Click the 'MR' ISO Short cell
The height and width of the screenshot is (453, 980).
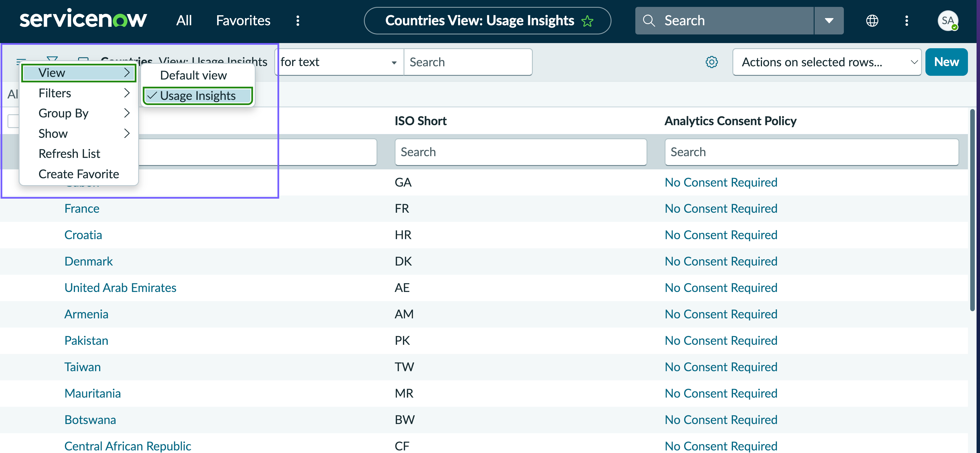click(404, 393)
